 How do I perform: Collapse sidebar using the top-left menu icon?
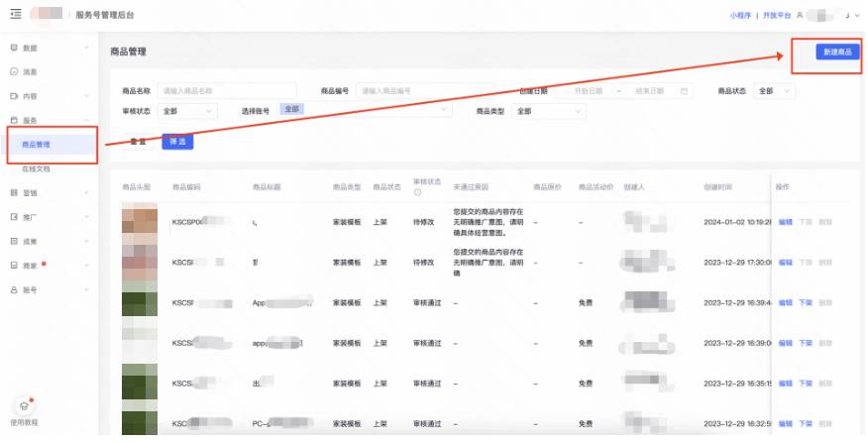point(17,15)
